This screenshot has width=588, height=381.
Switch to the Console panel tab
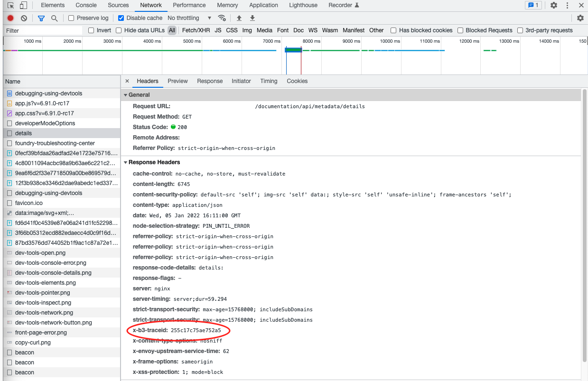point(86,5)
